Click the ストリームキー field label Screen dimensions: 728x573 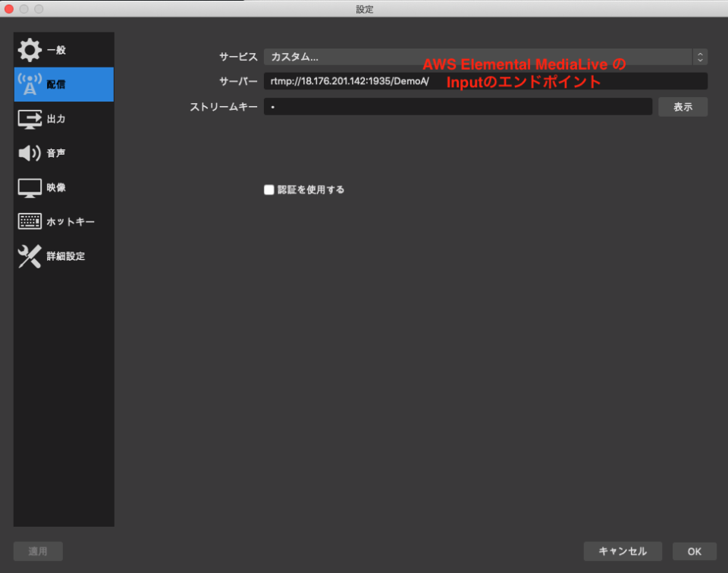pyautogui.click(x=224, y=107)
